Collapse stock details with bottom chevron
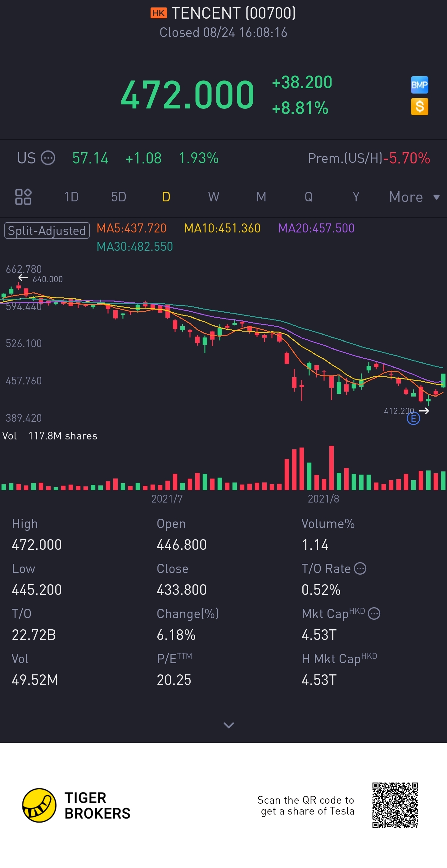This screenshot has width=447, height=868. coord(228,725)
